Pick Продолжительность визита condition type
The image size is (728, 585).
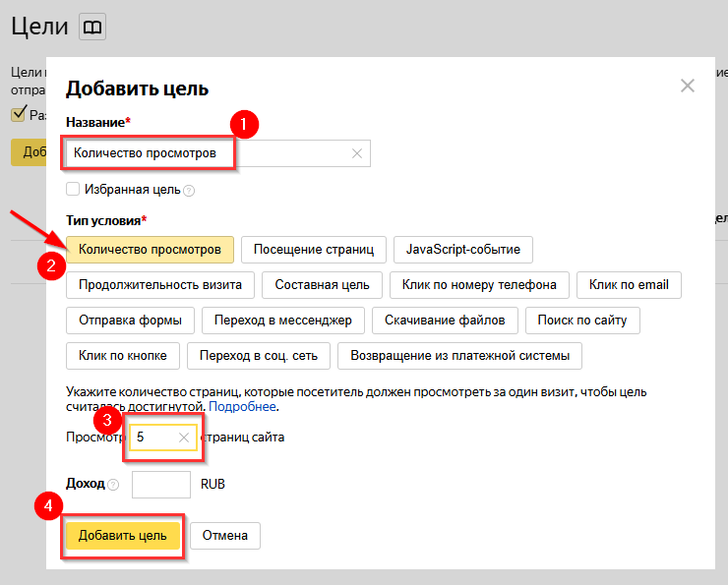(160, 285)
